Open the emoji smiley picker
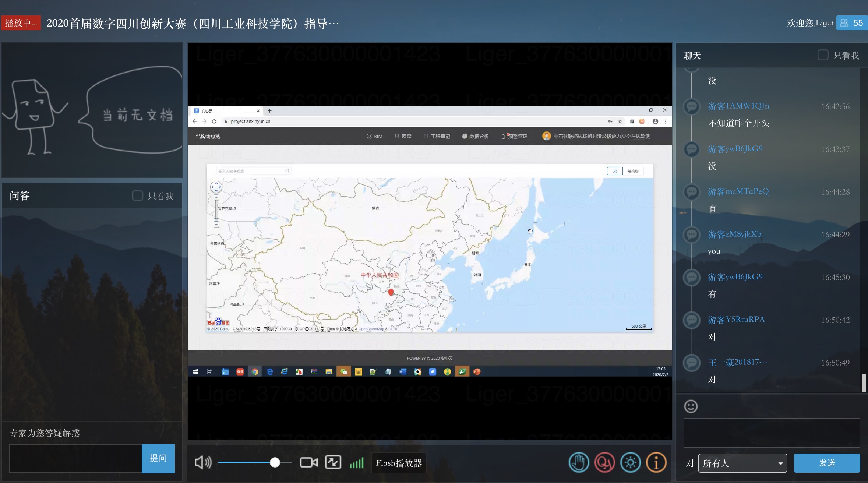Image resolution: width=868 pixels, height=483 pixels. (691, 406)
